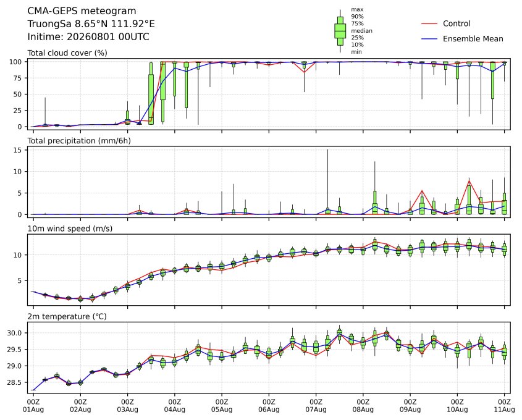
Task: Click '10m wind speed (m/s)' panel title
Action: (70, 229)
